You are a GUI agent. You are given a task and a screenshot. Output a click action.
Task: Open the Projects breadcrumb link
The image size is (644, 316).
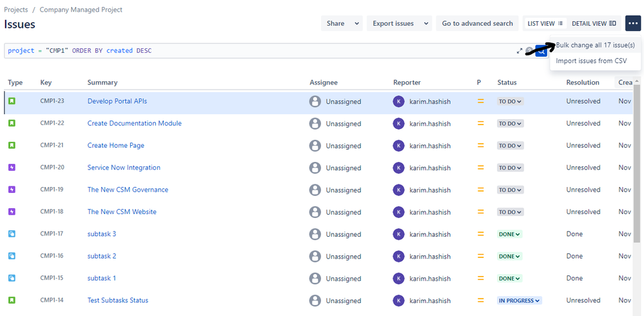16,10
